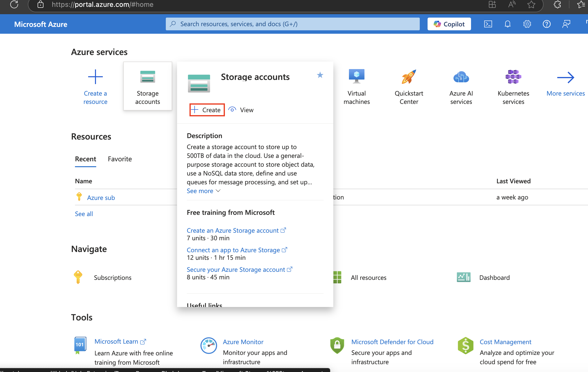
Task: Open Microsoft Learn tool link
Action: [120, 341]
